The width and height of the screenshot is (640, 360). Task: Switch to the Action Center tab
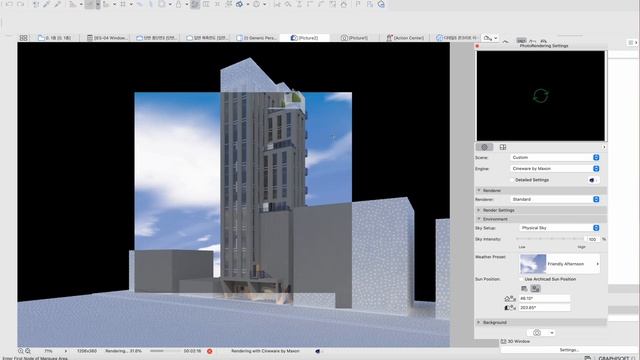[405, 38]
